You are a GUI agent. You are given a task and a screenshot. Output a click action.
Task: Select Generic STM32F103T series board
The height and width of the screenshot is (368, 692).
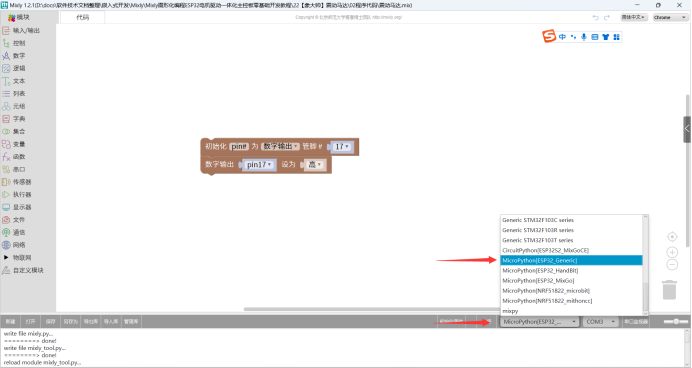(571, 240)
